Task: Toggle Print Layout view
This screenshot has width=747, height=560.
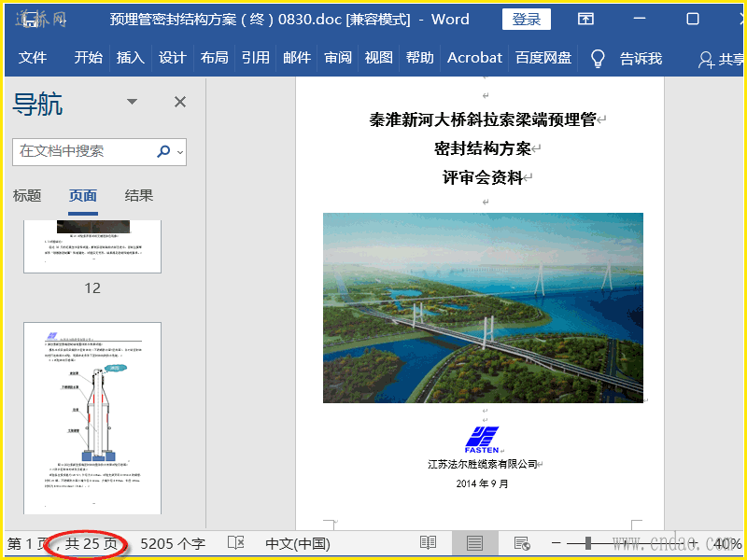Action: pyautogui.click(x=474, y=543)
